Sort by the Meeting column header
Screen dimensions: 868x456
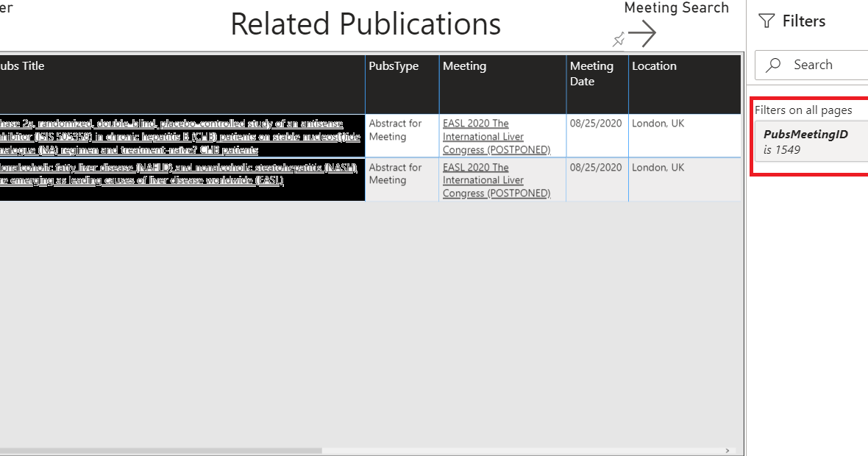click(x=465, y=65)
